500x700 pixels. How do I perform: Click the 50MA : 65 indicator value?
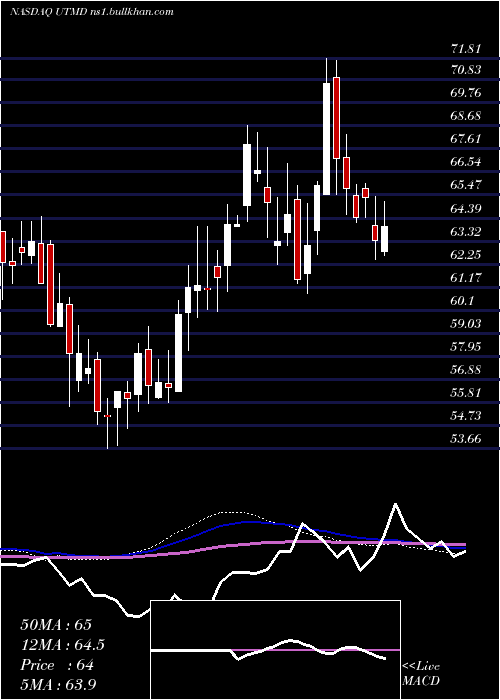(x=56, y=625)
